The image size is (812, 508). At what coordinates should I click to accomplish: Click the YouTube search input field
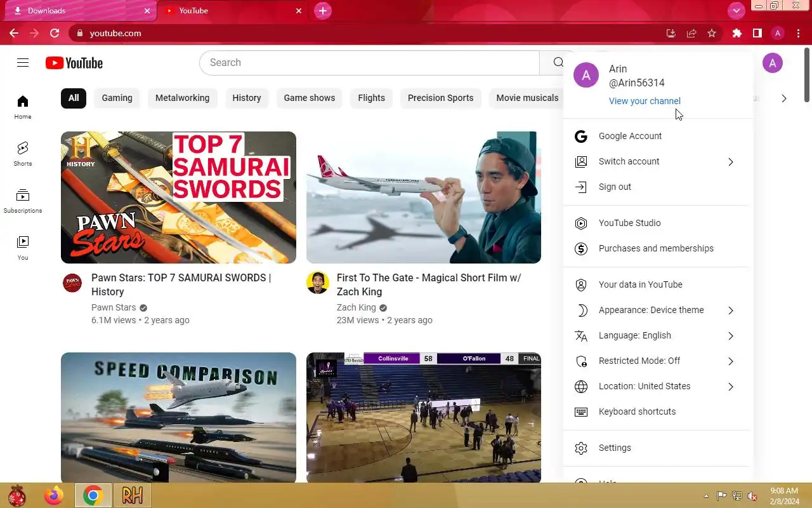[x=369, y=62]
